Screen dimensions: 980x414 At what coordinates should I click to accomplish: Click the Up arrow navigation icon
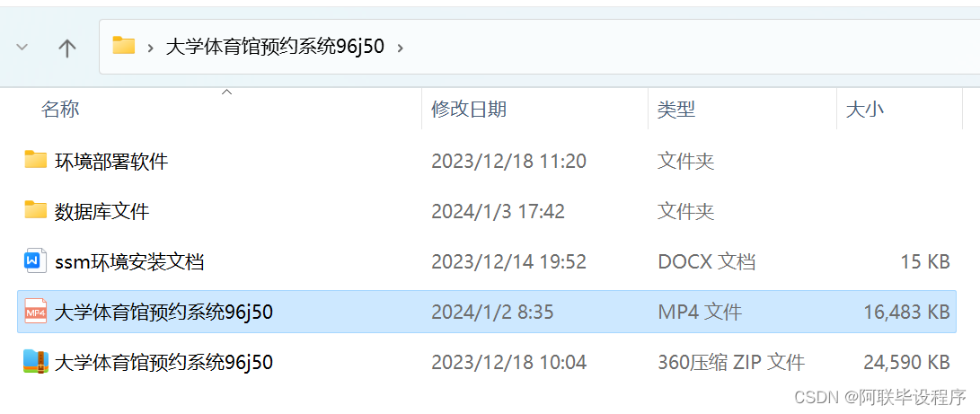[66, 48]
